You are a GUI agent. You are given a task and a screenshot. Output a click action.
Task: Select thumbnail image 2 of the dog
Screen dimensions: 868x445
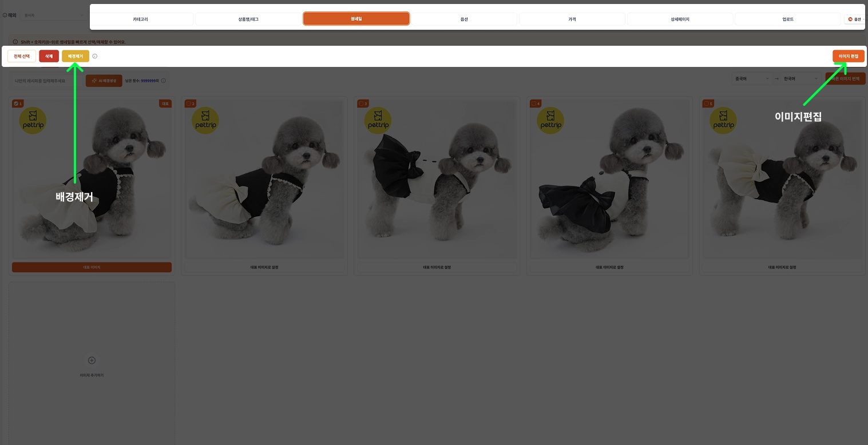[x=264, y=180]
